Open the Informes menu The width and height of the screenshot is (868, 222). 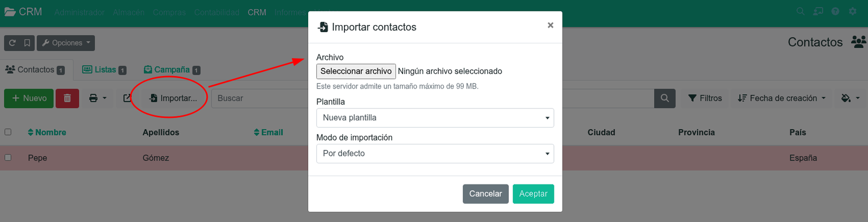point(290,12)
